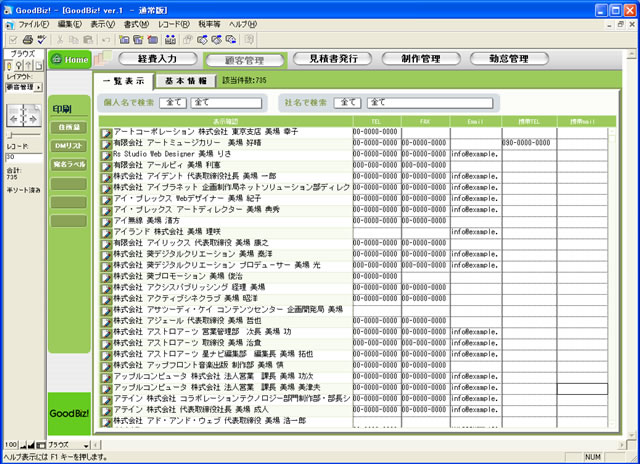This screenshot has height=464, width=640.
Task: Run spell check from the toolbar icon
Action: [x=41, y=40]
